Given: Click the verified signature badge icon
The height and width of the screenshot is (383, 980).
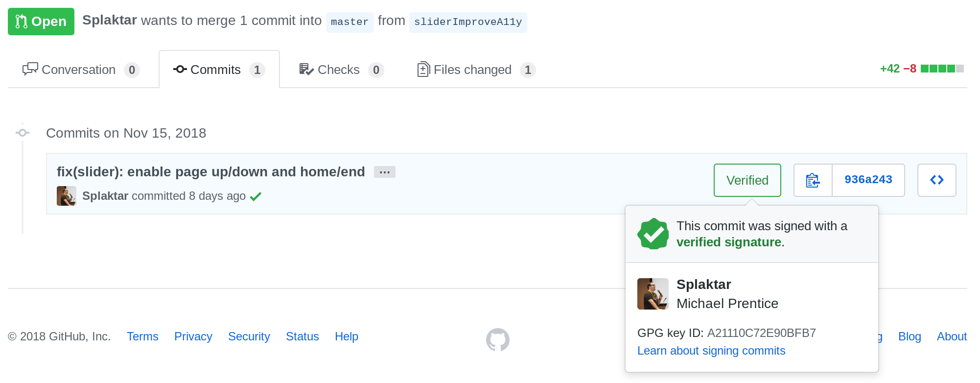Looking at the screenshot, I should click(x=653, y=234).
